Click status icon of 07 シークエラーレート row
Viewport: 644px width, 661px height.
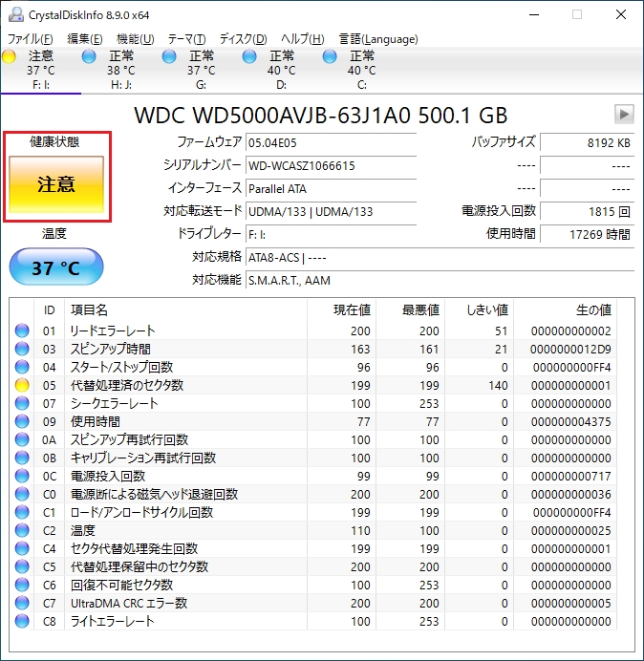(22, 403)
